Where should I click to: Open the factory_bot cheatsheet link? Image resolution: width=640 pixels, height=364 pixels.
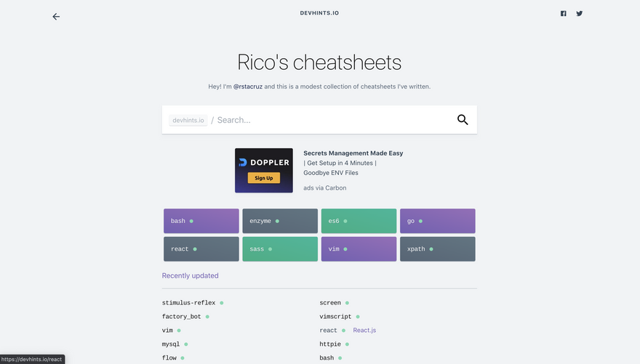pos(182,317)
